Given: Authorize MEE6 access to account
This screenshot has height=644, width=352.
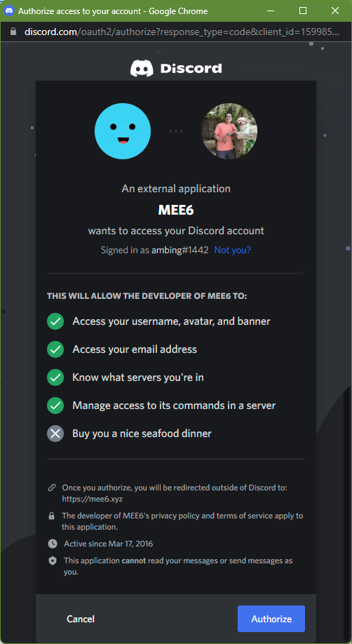Looking at the screenshot, I should click(x=271, y=619).
